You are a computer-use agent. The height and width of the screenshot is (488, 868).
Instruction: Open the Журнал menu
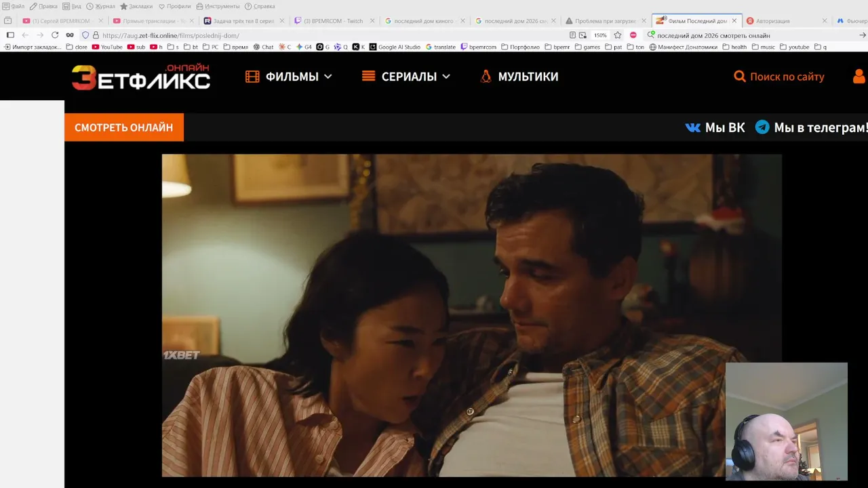click(x=100, y=6)
